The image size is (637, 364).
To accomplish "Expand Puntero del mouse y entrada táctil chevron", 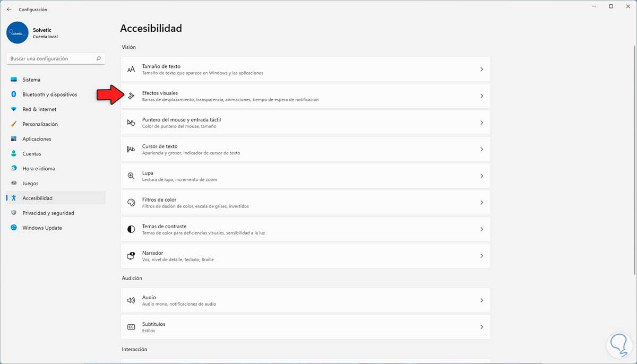I will click(x=481, y=123).
